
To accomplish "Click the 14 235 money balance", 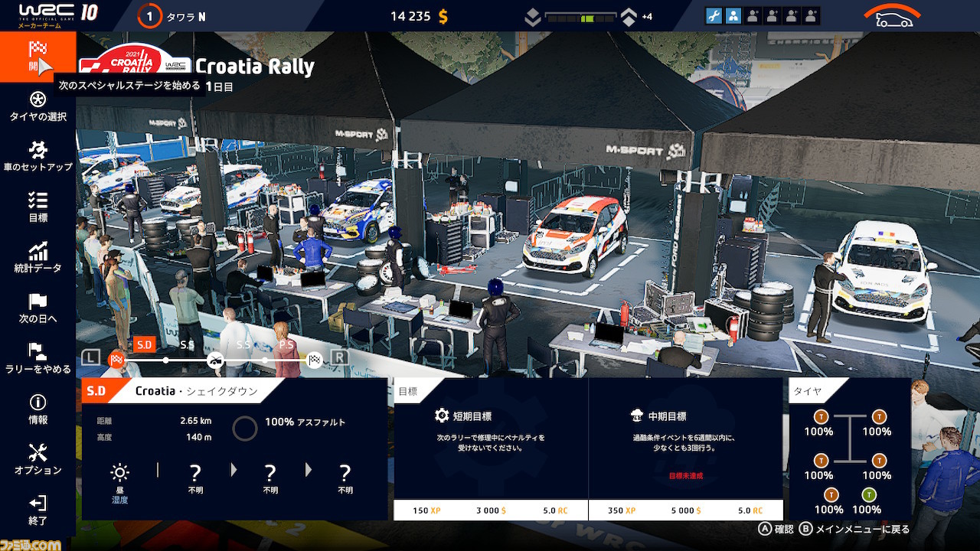I will click(410, 16).
